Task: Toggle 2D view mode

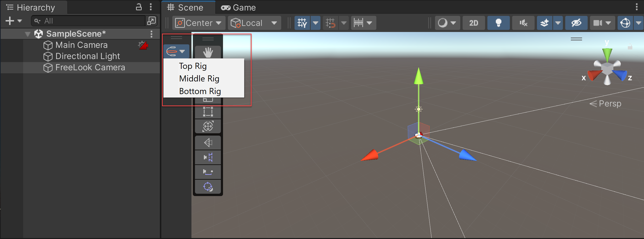Action: [x=473, y=23]
